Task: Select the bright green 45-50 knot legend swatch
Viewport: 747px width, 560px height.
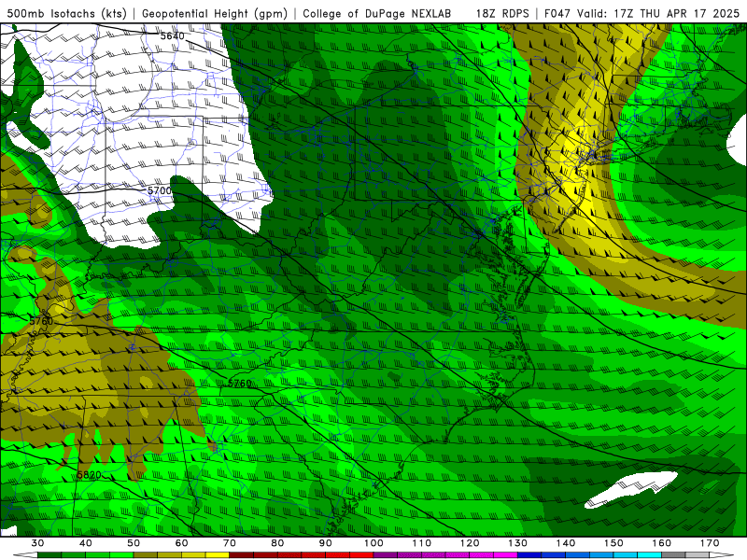Action: 121,555
